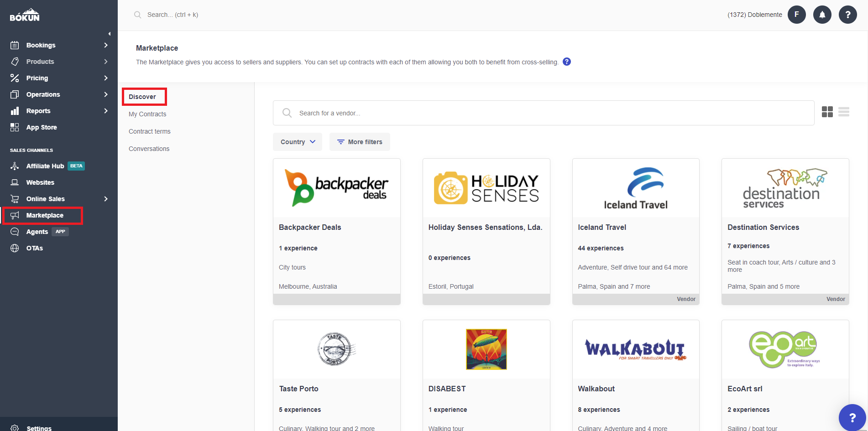Collapse the sidebar with the small arrow
The width and height of the screenshot is (868, 431).
[x=110, y=34]
